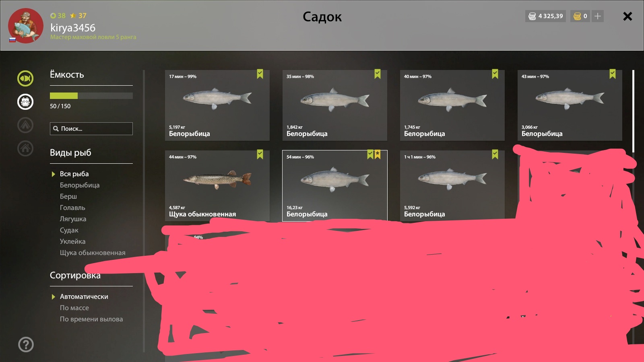Select 'Вся рыба' filter
644x362 pixels.
tap(74, 174)
